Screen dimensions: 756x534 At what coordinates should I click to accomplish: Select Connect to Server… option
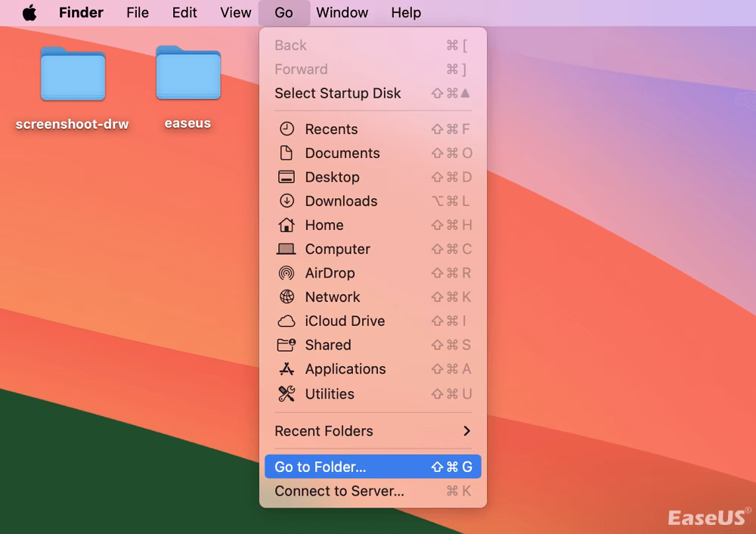click(x=339, y=492)
